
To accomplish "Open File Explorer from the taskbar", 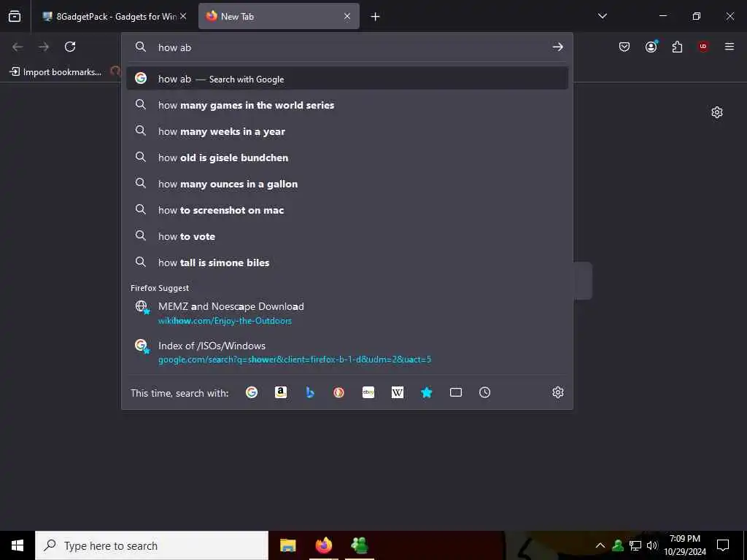I will pos(287,545).
